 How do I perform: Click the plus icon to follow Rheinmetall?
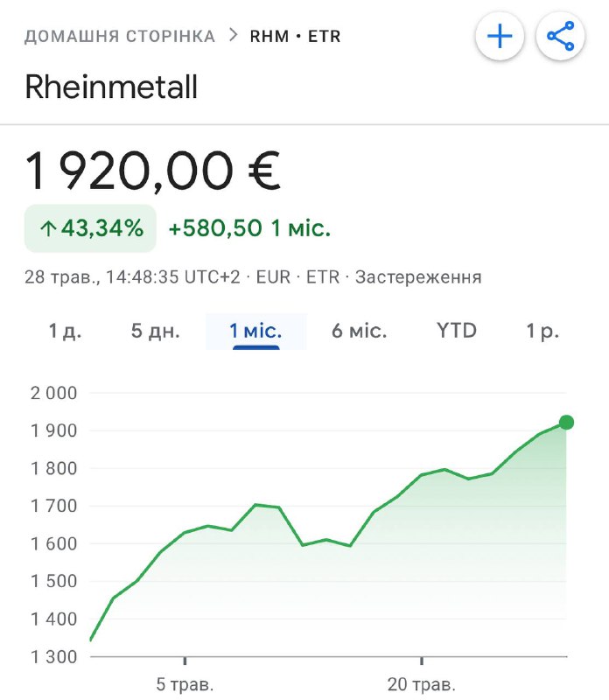click(x=500, y=36)
